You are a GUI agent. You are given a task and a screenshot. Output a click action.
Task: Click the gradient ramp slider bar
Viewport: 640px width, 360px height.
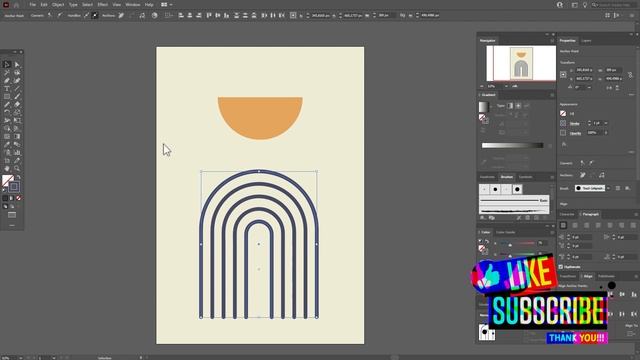coord(513,145)
